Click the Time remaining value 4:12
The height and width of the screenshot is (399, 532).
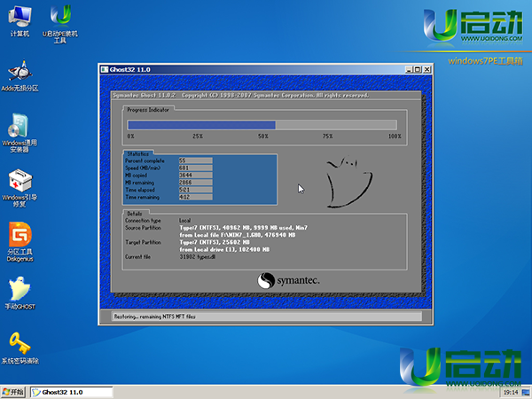[x=195, y=197]
